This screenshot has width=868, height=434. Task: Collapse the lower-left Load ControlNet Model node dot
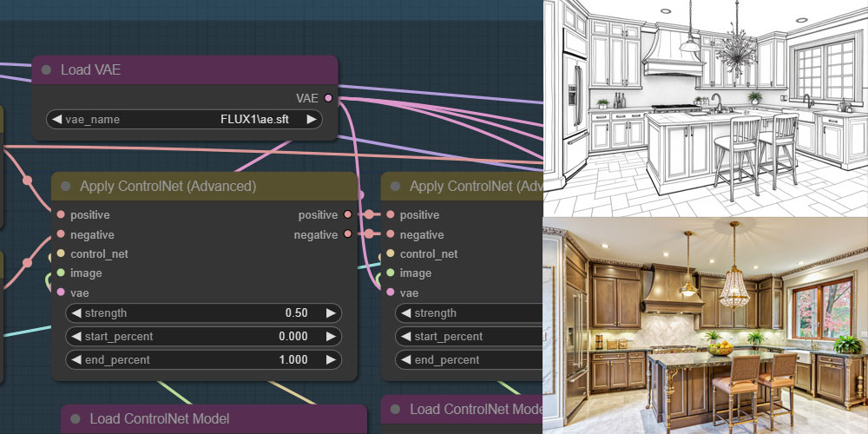(x=76, y=419)
